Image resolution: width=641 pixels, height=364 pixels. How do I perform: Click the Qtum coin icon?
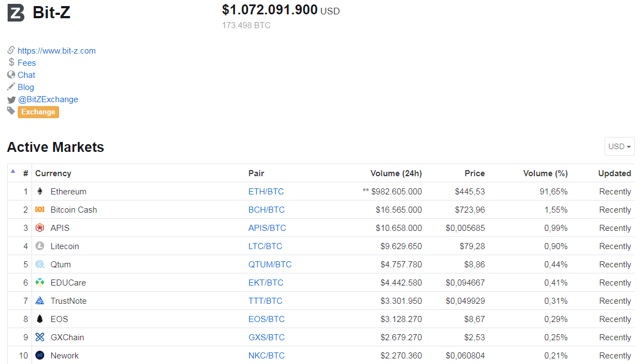(40, 265)
